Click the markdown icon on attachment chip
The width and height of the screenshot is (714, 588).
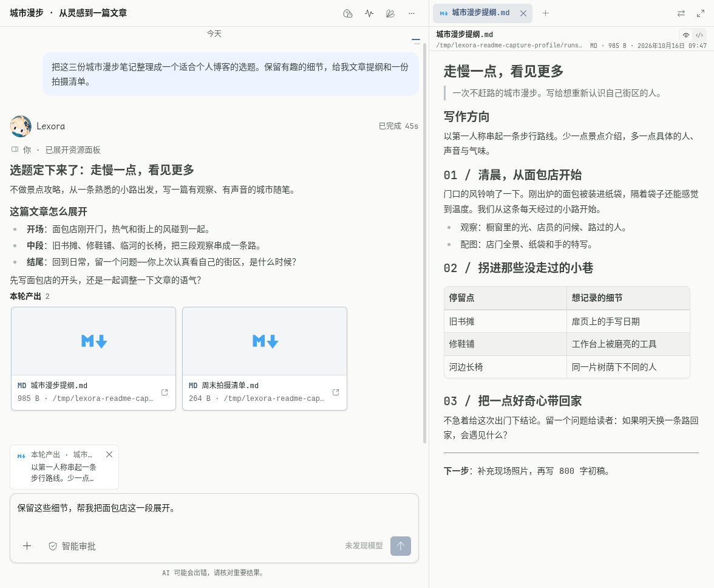pos(21,456)
